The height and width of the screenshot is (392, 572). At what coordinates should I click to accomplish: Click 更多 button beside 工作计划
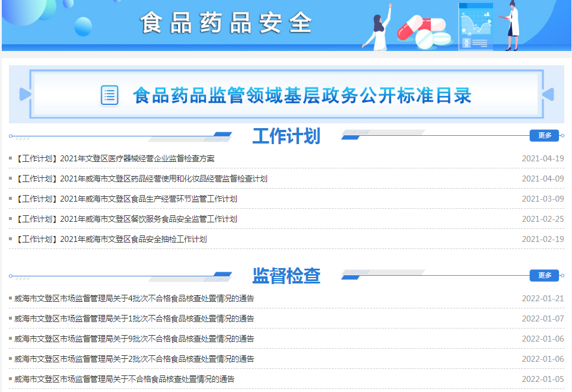pos(544,136)
